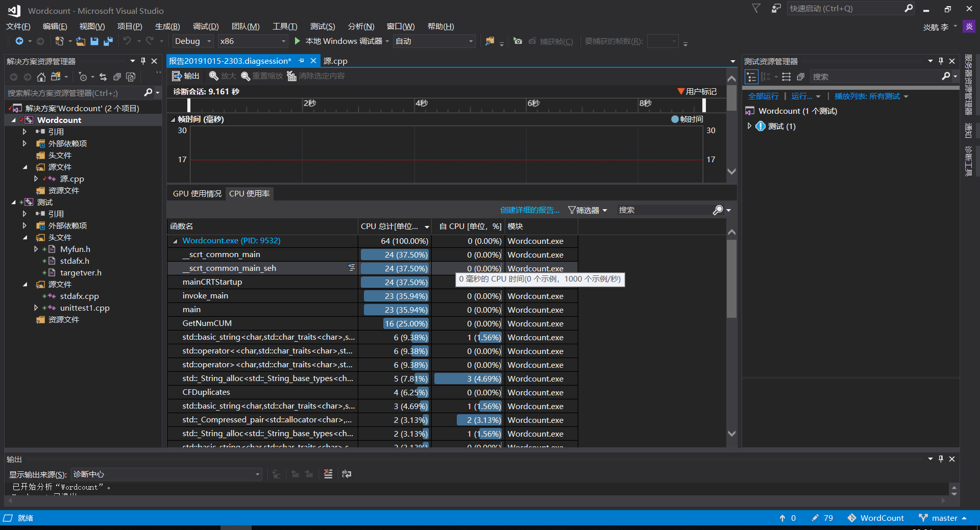Click the right handle of the diagnostic timeline

pyautogui.click(x=704, y=105)
